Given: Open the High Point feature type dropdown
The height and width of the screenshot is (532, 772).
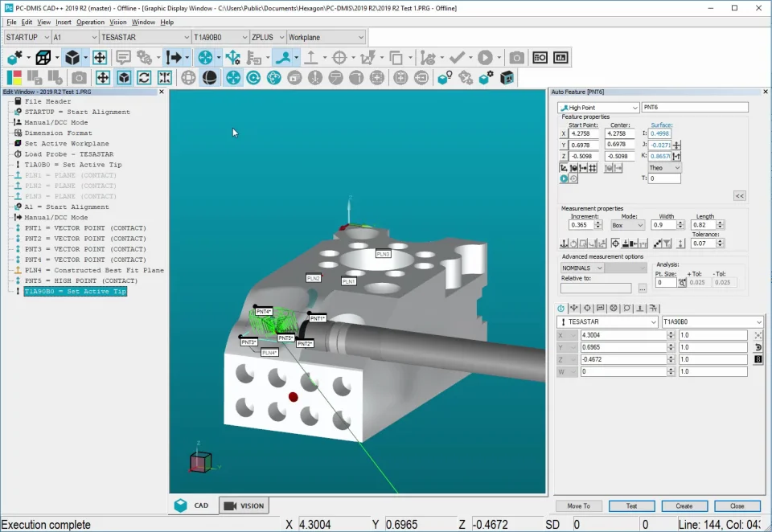Looking at the screenshot, I should click(x=634, y=108).
